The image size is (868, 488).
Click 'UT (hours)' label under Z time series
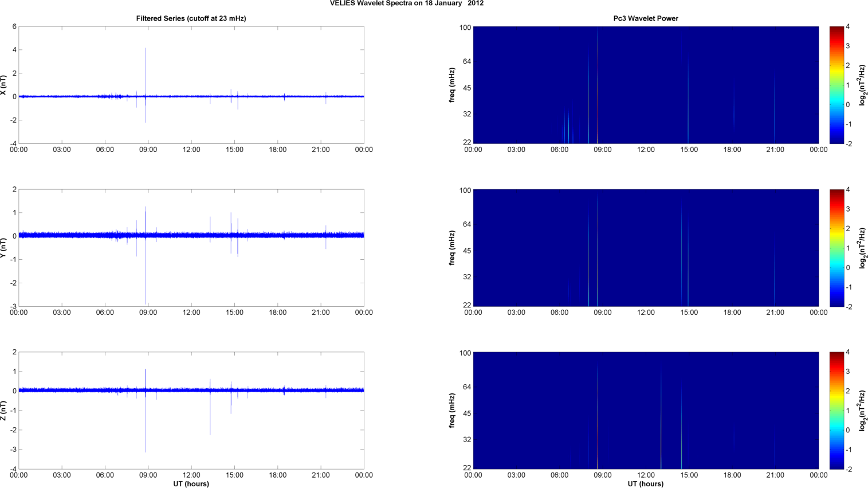click(191, 483)
